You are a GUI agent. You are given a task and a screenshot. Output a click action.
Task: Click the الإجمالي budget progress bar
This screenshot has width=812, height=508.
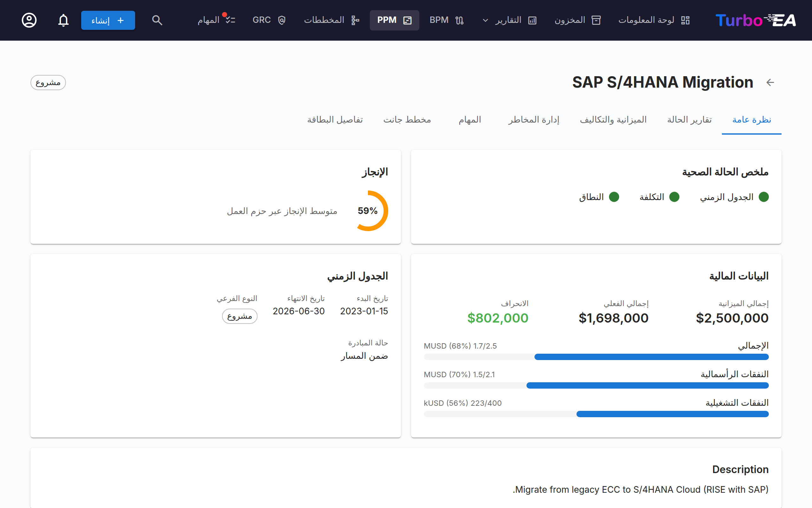click(596, 357)
